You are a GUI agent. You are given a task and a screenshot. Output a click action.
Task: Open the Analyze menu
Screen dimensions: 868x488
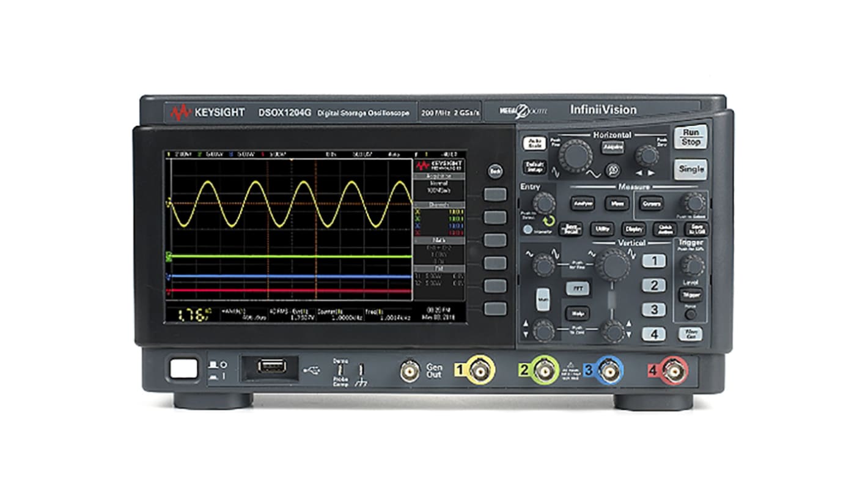click(x=583, y=203)
